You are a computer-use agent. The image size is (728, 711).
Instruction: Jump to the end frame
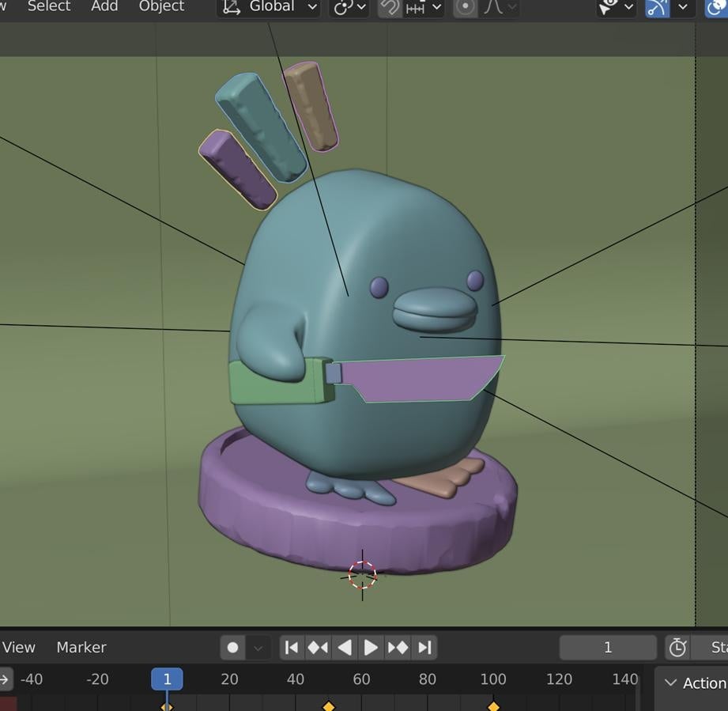point(424,648)
